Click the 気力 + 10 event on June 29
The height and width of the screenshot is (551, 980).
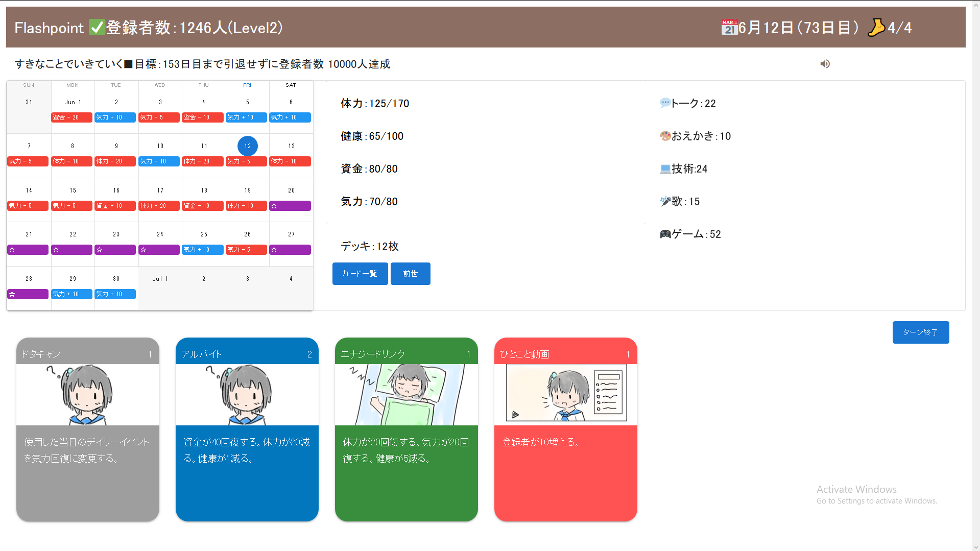pos(71,294)
